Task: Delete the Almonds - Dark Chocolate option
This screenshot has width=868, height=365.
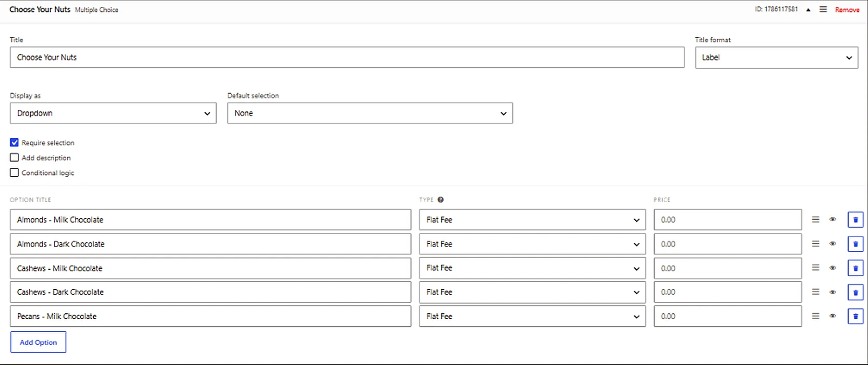Action: pos(856,244)
